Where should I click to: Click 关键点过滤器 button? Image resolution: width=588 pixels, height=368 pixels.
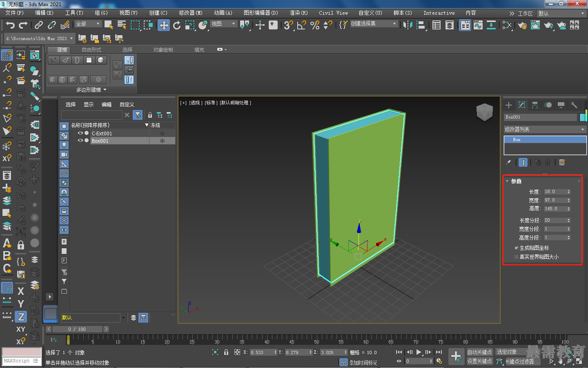click(523, 361)
